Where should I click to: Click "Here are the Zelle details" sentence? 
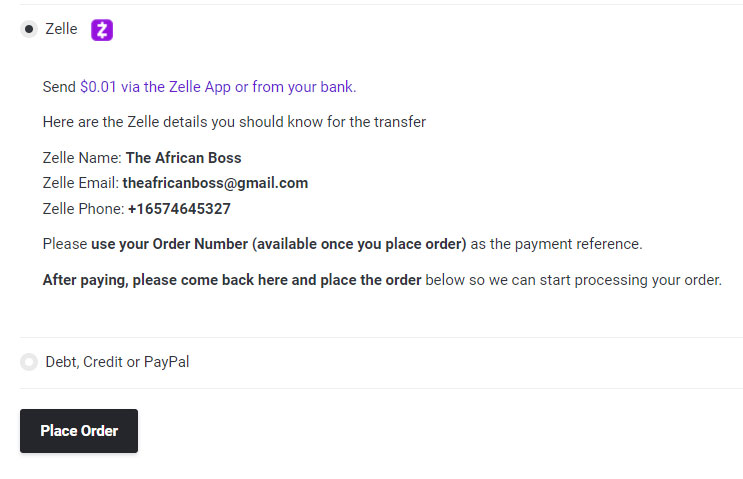[x=234, y=122]
